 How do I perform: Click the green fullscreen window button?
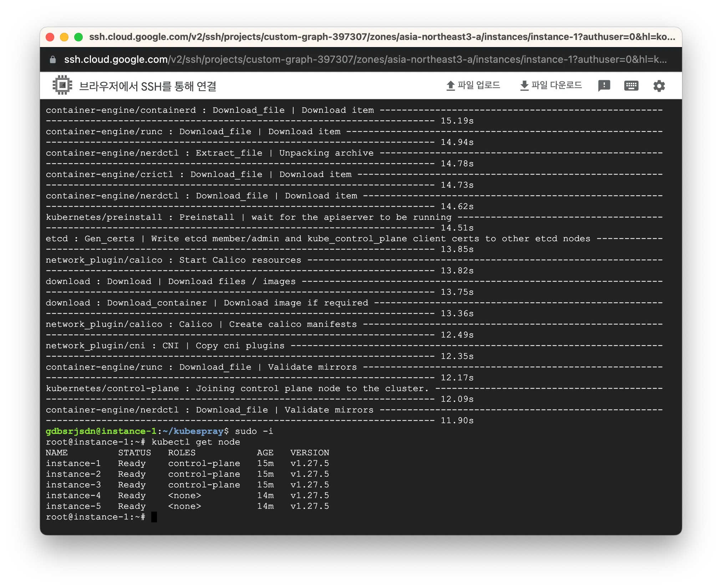[78, 37]
